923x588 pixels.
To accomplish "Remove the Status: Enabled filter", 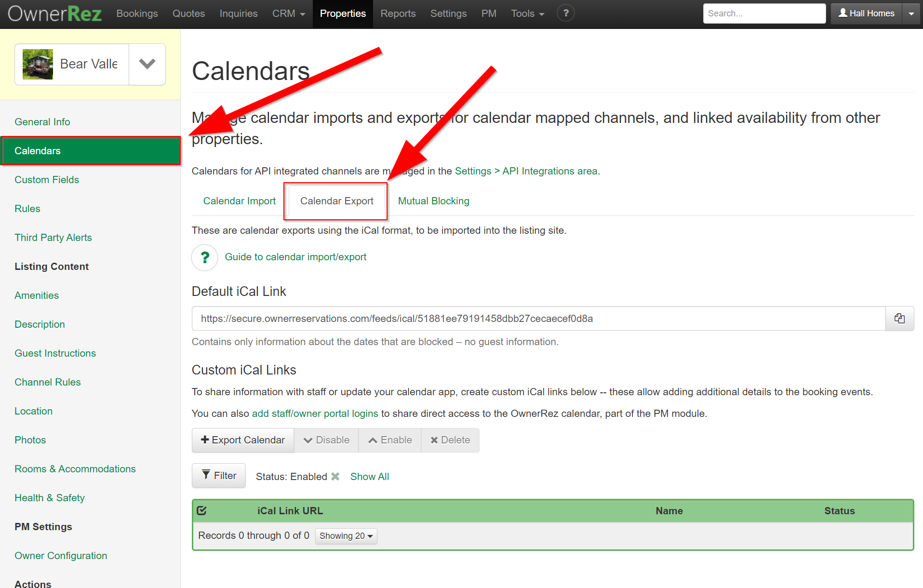I will click(x=335, y=477).
